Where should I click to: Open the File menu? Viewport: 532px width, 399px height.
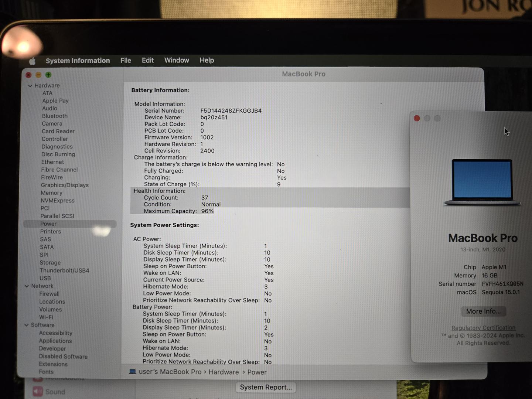pos(126,60)
